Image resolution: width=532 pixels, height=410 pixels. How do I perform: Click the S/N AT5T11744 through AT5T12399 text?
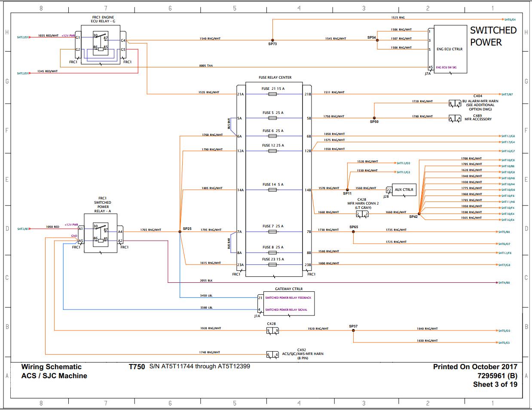200,367
